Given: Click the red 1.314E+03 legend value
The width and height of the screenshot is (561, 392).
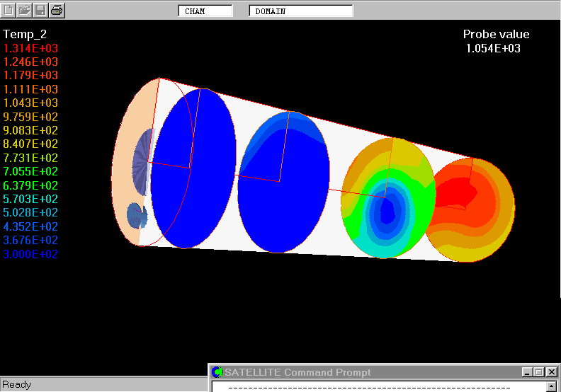Looking at the screenshot, I should [31, 48].
